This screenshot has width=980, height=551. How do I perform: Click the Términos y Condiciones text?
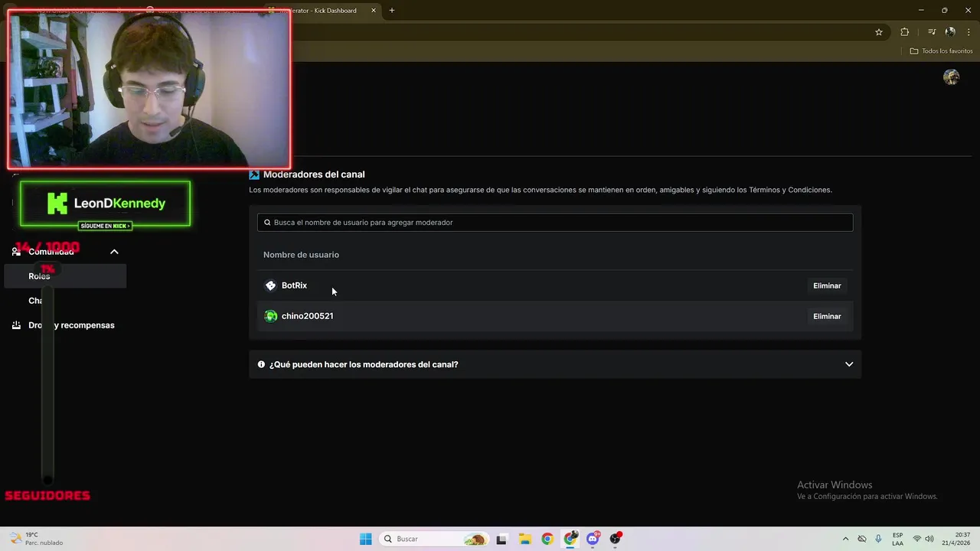(789, 190)
